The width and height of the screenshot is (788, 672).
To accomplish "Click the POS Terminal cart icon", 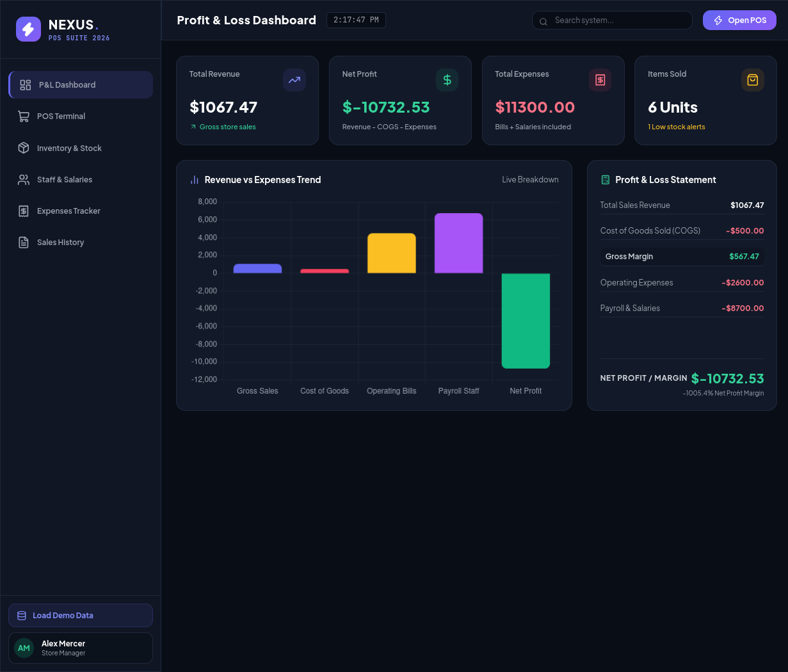I will 24,116.
